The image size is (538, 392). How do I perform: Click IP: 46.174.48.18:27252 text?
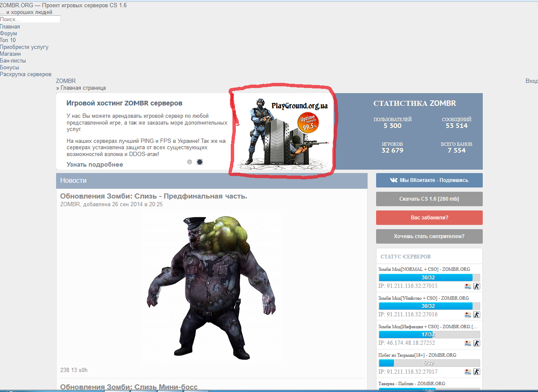(x=407, y=343)
